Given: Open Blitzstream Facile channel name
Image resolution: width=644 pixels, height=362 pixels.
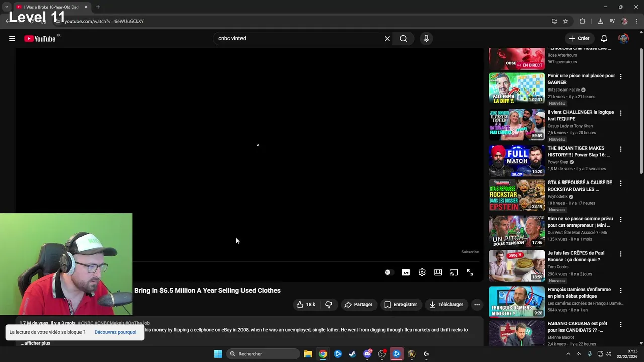Looking at the screenshot, I should (563, 89).
